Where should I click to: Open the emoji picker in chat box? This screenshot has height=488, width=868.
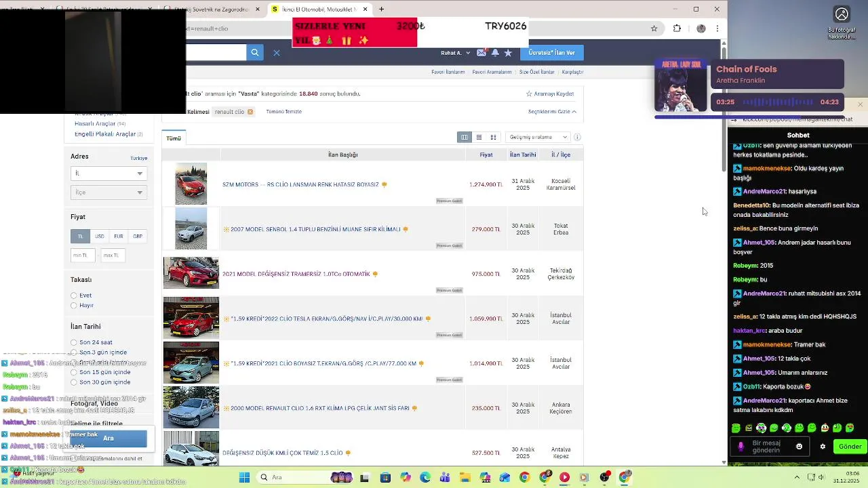tap(799, 446)
